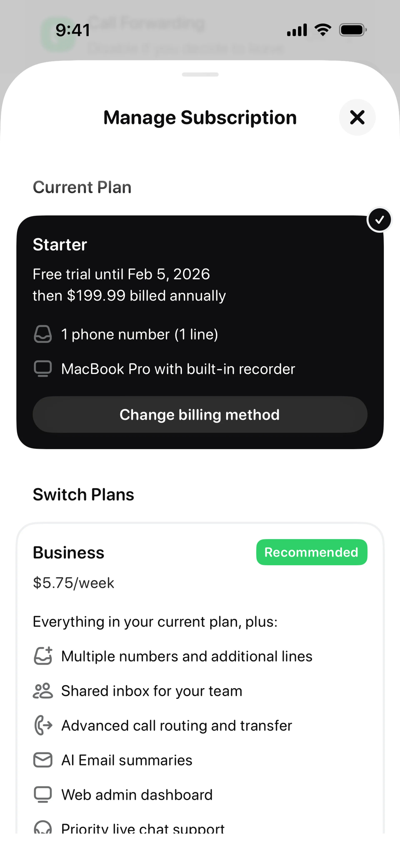This screenshot has height=868, width=400.
Task: Toggle the Starter plan selected checkmark
Action: point(379,220)
